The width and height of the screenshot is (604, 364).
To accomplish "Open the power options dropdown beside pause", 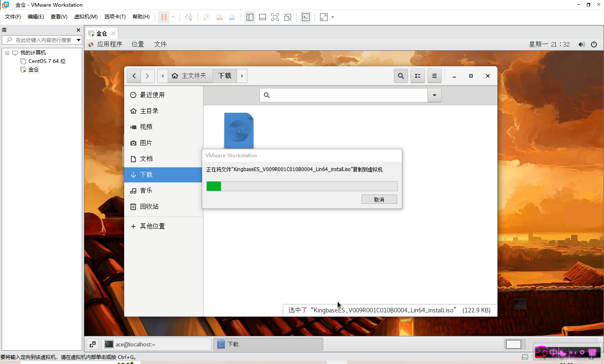I will (x=173, y=17).
